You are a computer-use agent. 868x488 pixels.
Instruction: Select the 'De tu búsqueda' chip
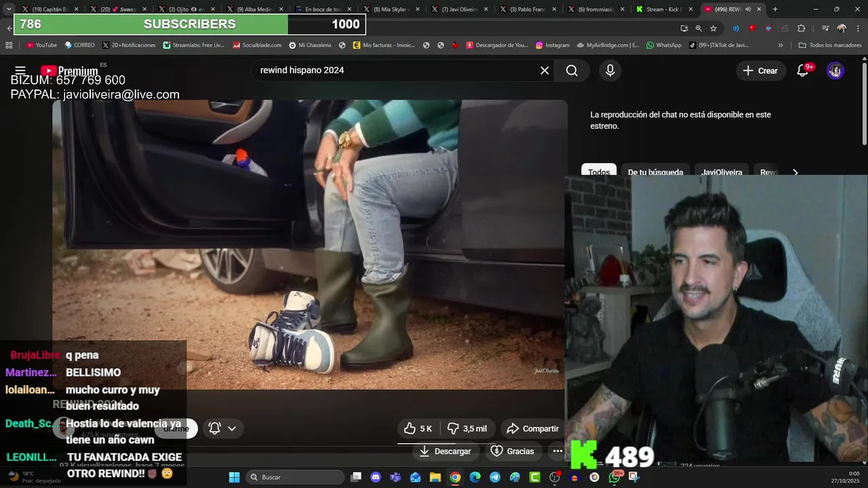tap(655, 171)
